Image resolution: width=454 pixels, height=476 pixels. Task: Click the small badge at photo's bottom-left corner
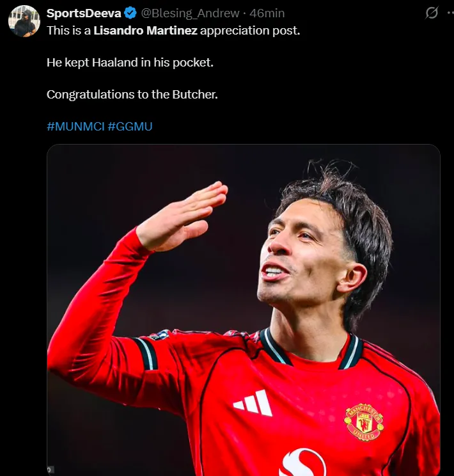point(50,469)
